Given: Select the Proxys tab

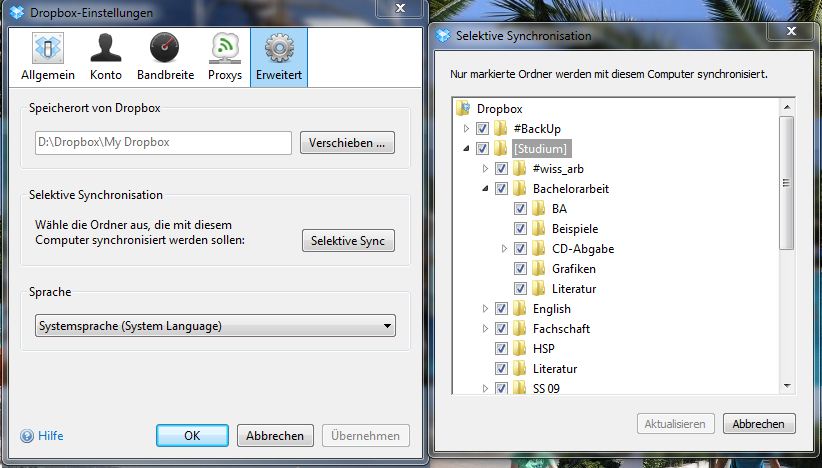Looking at the screenshot, I should [x=225, y=57].
